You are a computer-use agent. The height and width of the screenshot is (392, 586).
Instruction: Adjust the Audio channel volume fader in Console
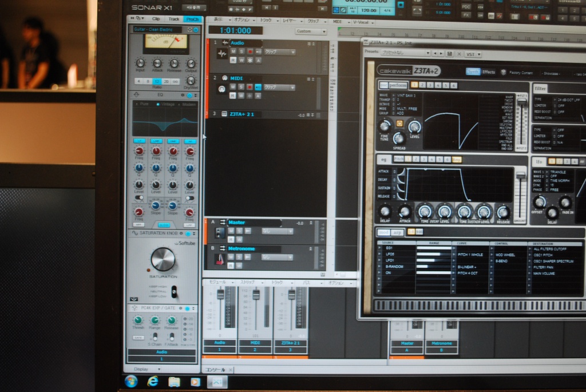(220, 294)
